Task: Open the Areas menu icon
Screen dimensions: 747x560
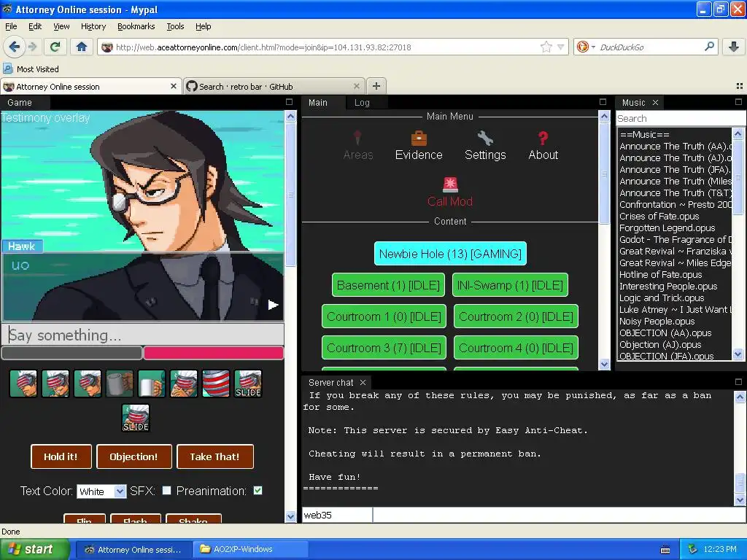Action: point(357,146)
